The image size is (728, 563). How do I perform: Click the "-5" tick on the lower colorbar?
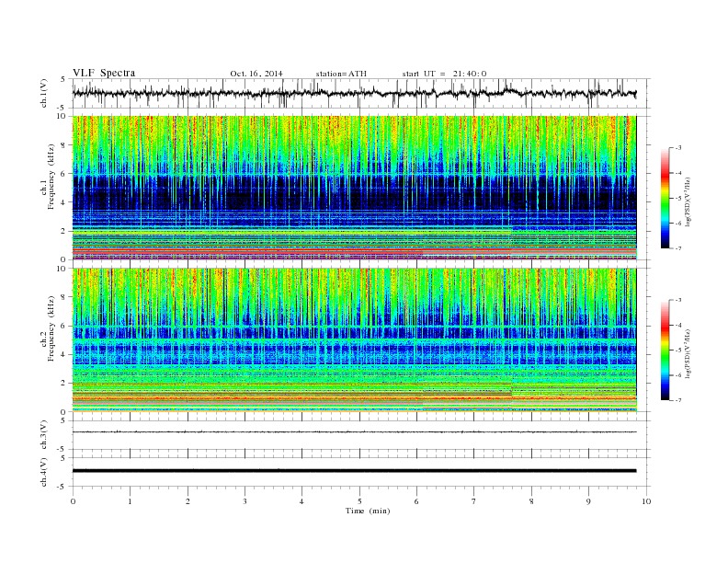[678, 350]
